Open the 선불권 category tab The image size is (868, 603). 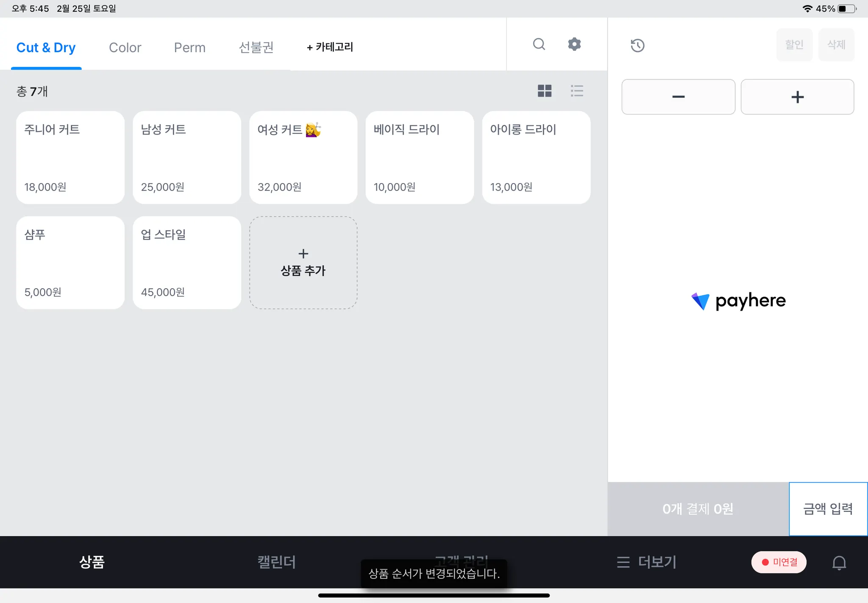tap(256, 47)
